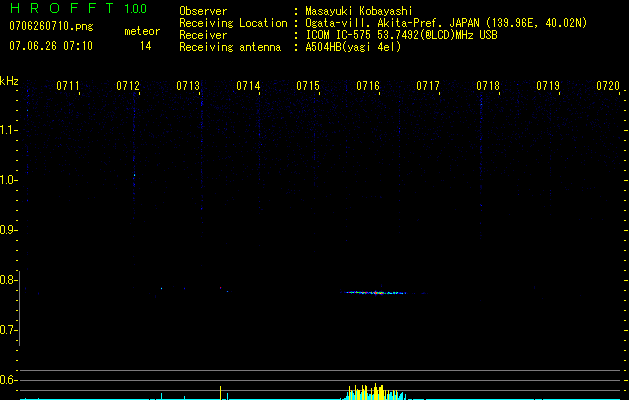Click the tall yellow amplitude spike near 0713
Screen dimensions: 629x400
pos(221,393)
